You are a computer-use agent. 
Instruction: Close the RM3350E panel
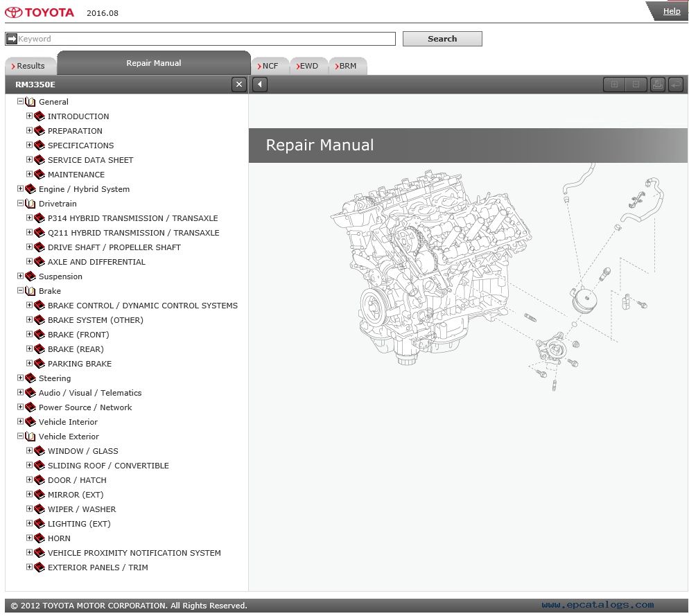(x=239, y=85)
